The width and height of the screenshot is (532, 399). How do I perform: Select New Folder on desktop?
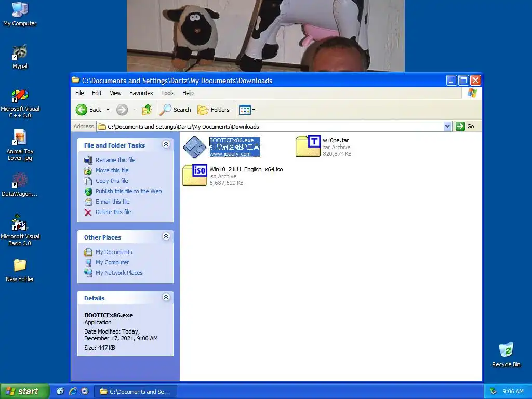tap(20, 270)
